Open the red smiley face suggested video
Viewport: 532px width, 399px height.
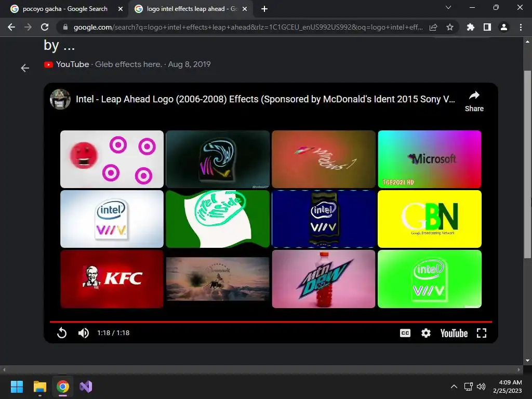112,159
